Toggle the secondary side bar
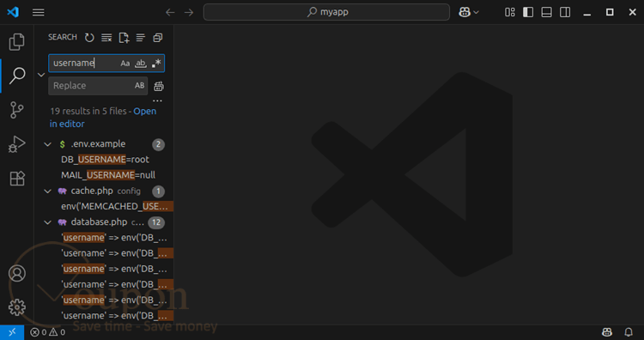This screenshot has width=644, height=340. click(x=565, y=12)
